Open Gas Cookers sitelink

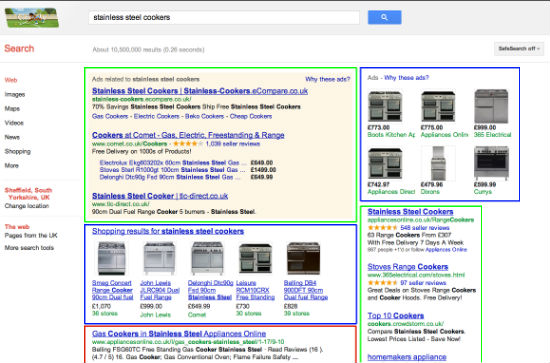click(x=110, y=116)
